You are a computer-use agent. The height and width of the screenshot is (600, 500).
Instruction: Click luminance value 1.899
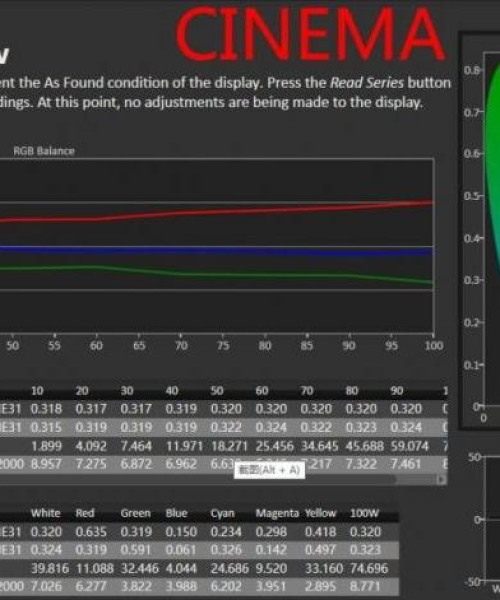click(x=46, y=446)
